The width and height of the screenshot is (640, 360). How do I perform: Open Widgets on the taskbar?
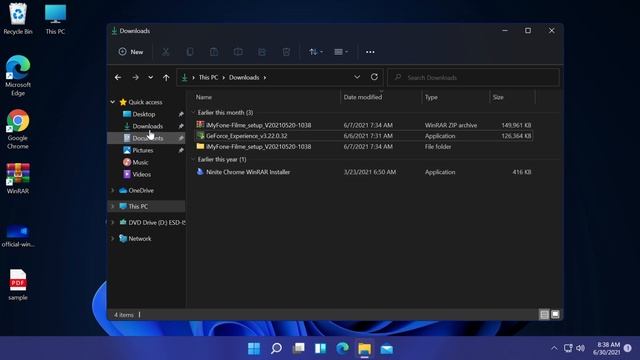tap(320, 349)
